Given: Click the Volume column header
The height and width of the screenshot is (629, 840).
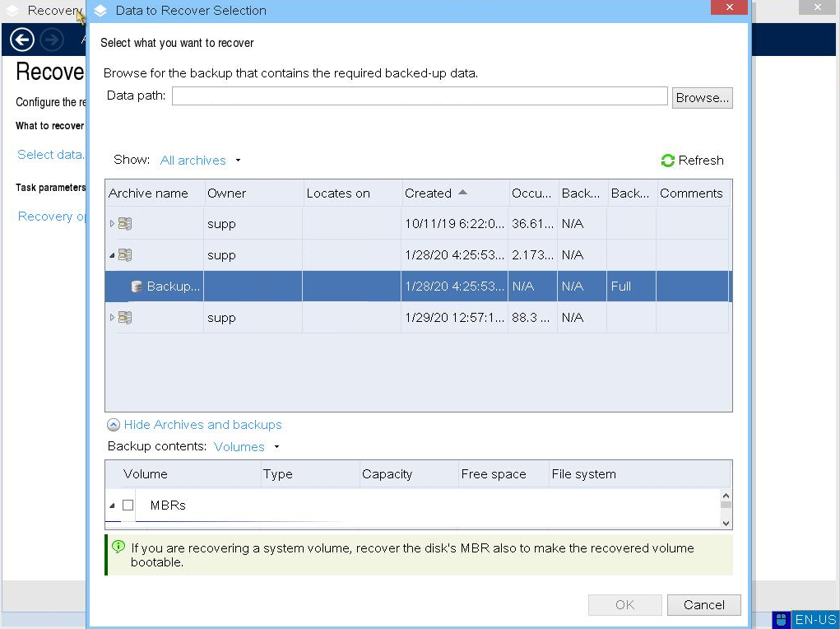Looking at the screenshot, I should (183, 474).
